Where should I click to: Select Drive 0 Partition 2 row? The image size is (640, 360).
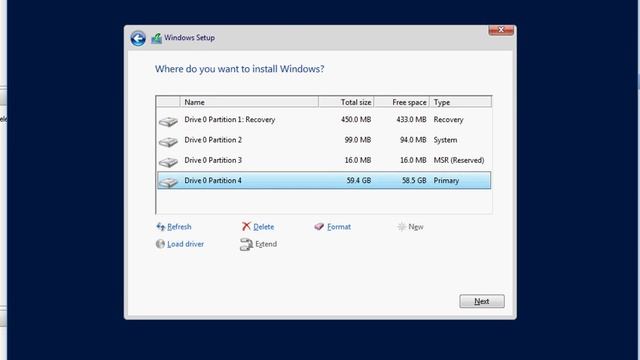click(324, 140)
